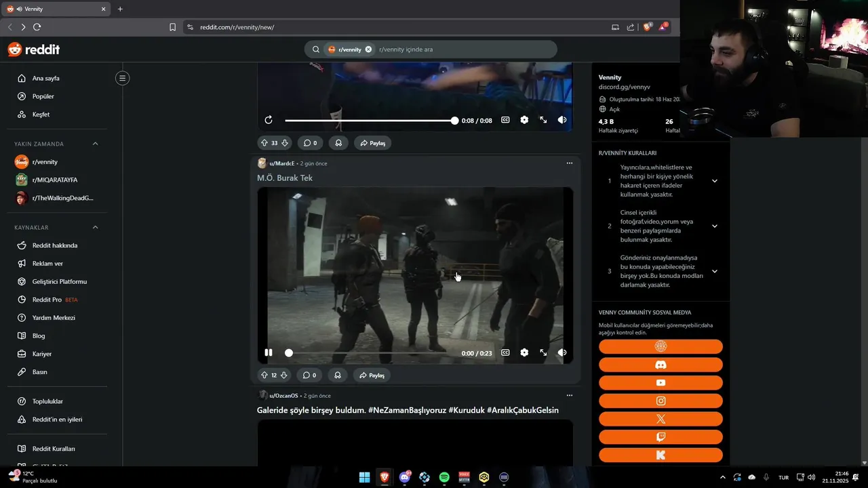Screen dimensions: 868x488
Task: Expand rule 1 about hakaret içeren ifadeler
Action: pos(714,181)
